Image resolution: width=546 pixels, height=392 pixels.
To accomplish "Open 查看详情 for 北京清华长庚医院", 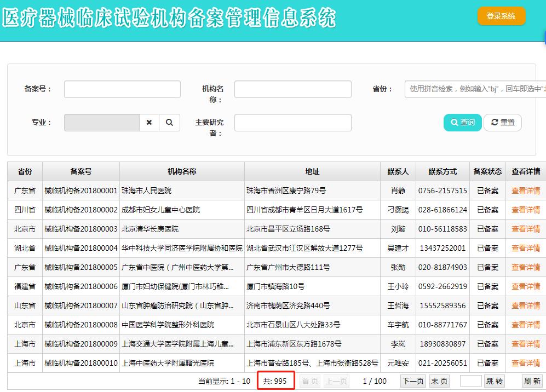I will click(x=525, y=229).
